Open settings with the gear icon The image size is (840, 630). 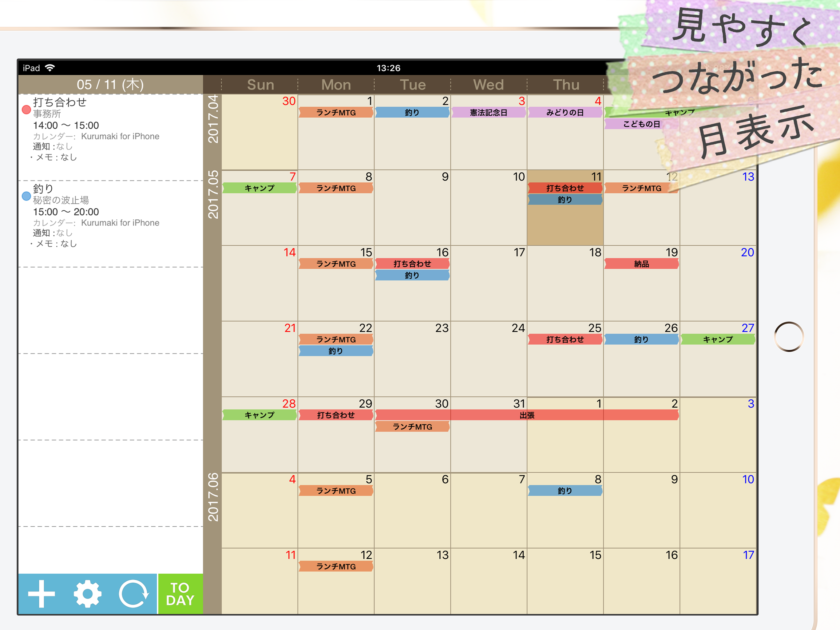(x=87, y=593)
